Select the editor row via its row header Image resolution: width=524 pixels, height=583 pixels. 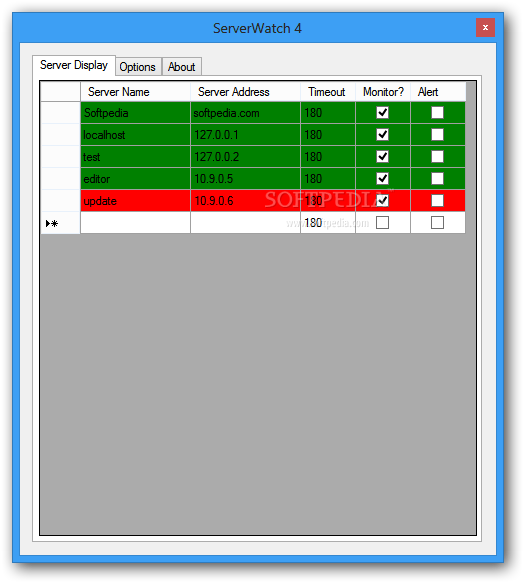pyautogui.click(x=60, y=178)
